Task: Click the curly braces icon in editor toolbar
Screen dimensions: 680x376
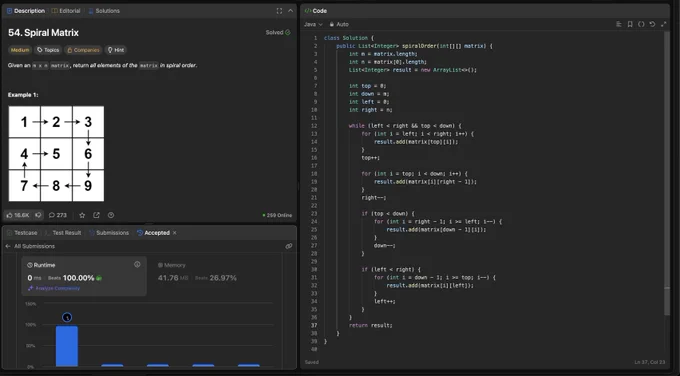Action: tap(641, 24)
